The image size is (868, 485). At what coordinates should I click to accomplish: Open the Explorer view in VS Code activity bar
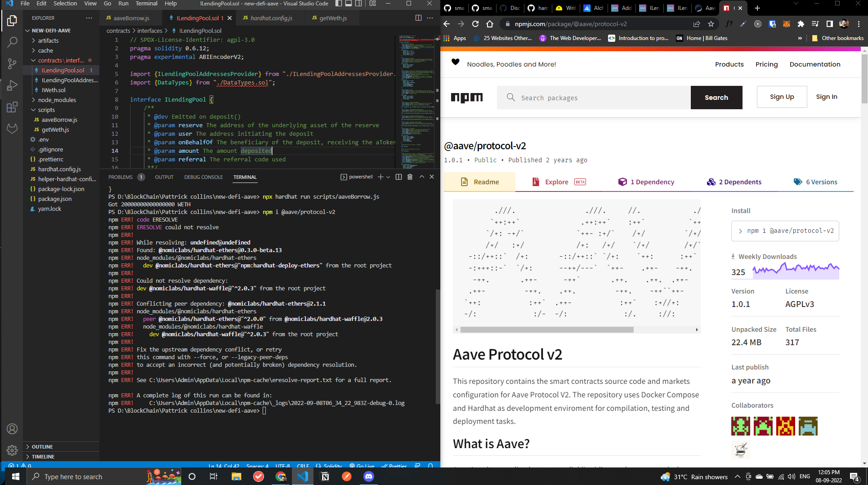coord(12,21)
